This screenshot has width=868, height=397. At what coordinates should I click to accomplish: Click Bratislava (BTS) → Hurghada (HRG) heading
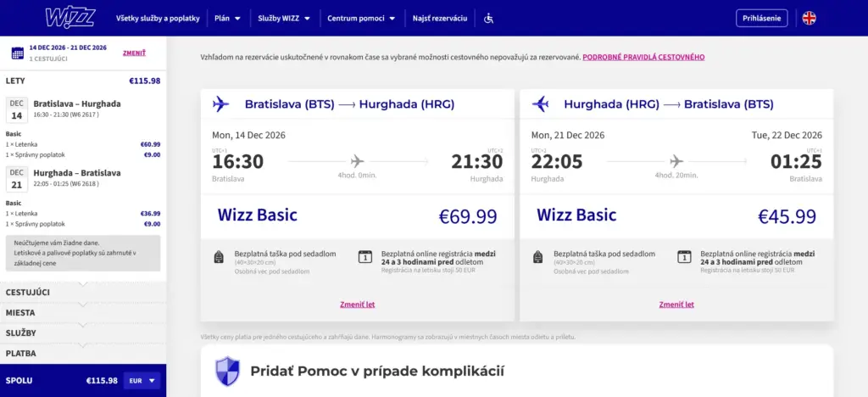(349, 104)
